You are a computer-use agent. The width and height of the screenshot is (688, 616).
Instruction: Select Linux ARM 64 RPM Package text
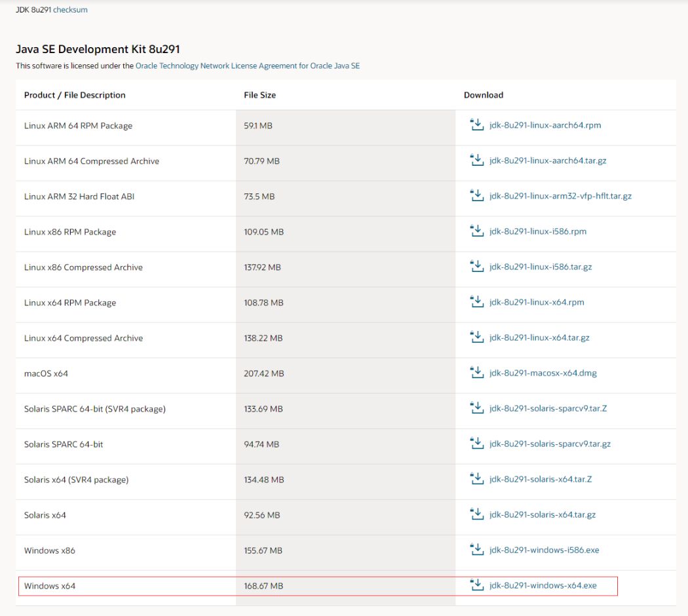point(78,126)
